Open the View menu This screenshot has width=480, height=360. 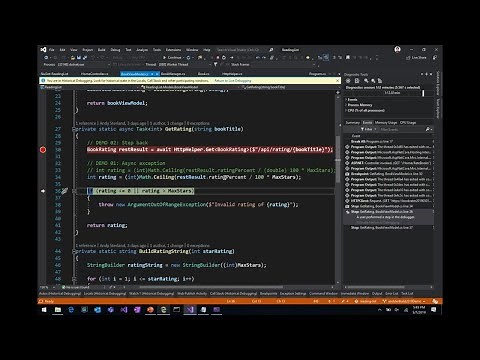click(74, 50)
